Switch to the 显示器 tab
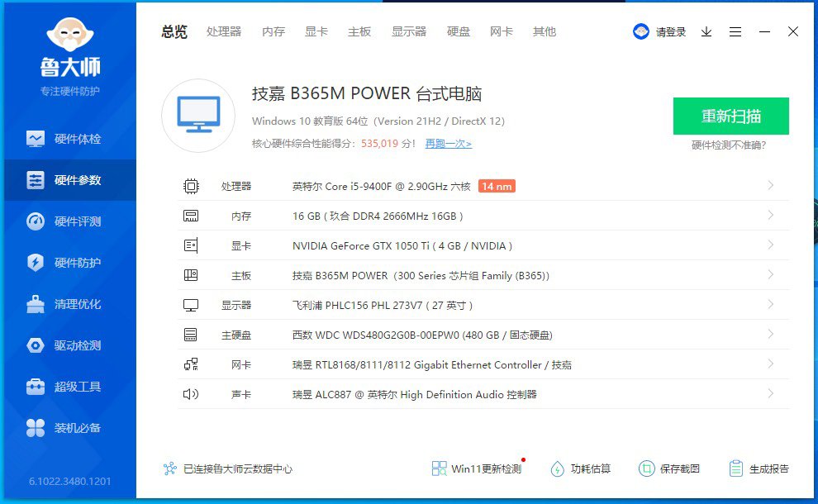 pos(409,32)
